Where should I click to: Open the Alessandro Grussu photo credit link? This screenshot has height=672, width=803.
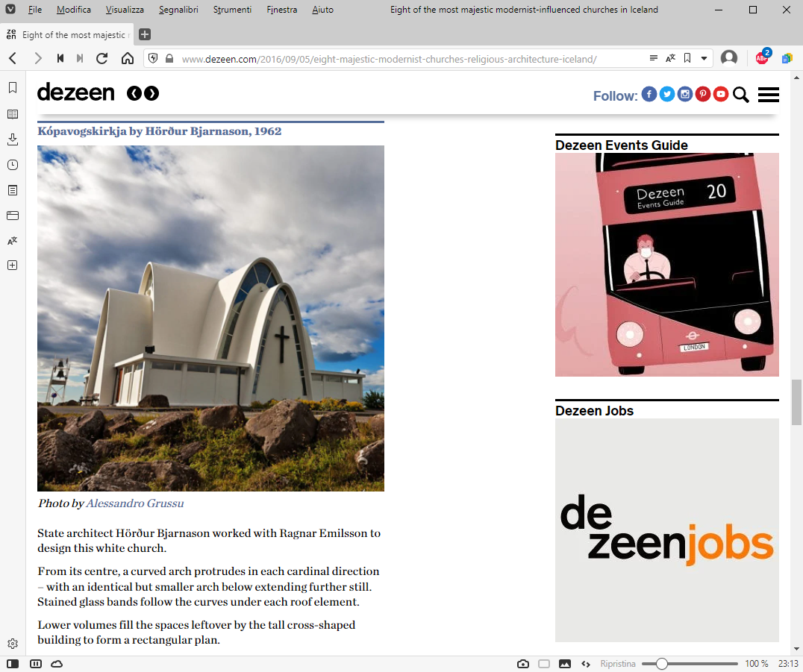(x=134, y=503)
